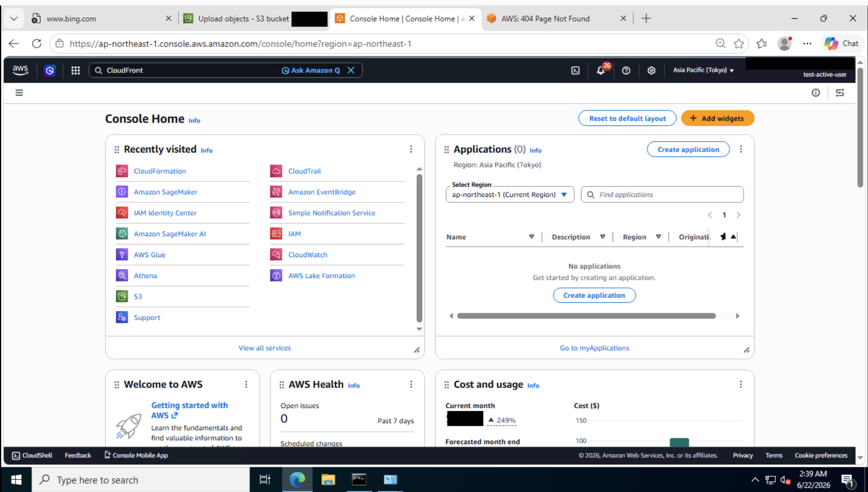
Task: Click the CloudWatch service icon
Action: 276,254
